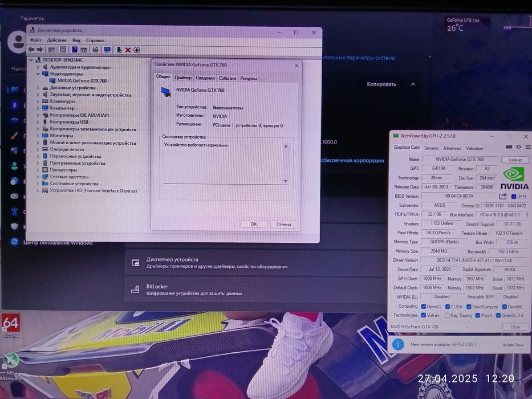Select NVIDIA GeForce GTX 760 in device tree

82,81
